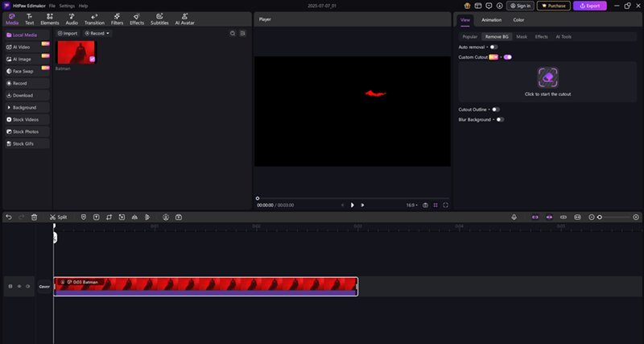Open the Transition panel
The image size is (644, 344).
[94, 19]
